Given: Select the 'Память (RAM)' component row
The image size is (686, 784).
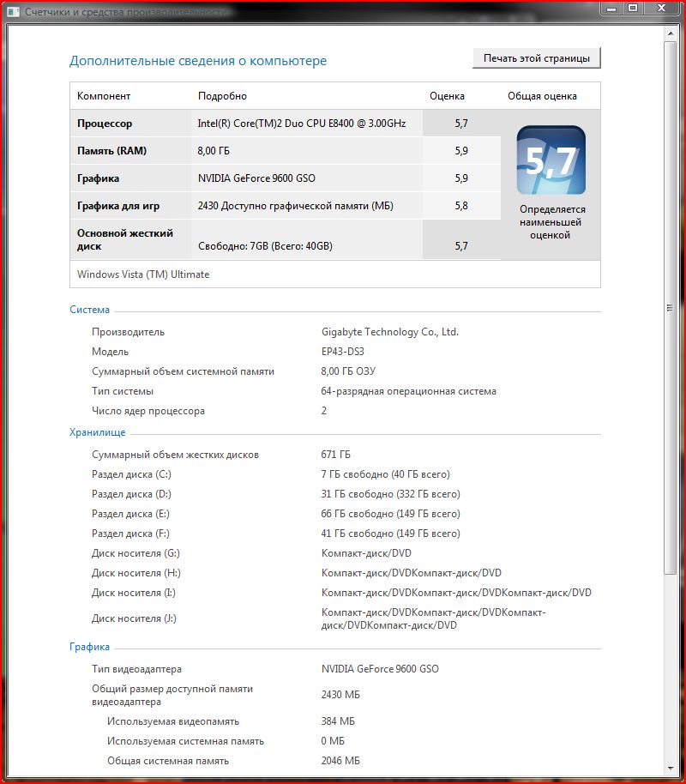Looking at the screenshot, I should pyautogui.click(x=111, y=151).
